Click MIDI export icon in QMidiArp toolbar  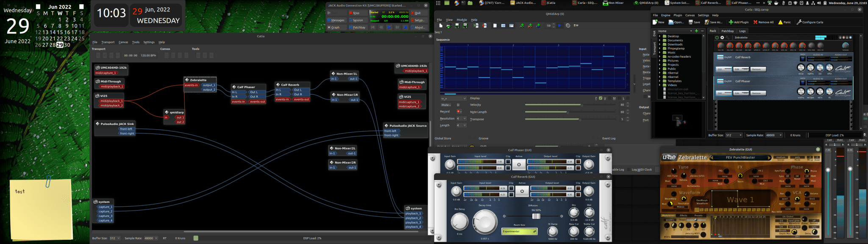[x=484, y=25]
